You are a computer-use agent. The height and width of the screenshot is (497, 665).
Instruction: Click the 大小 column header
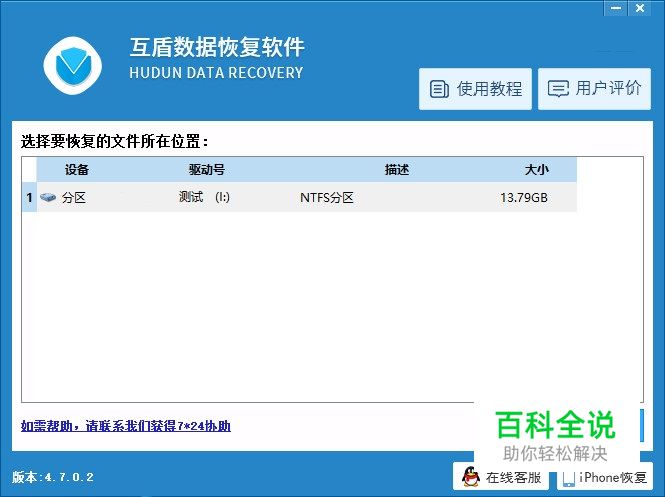pos(536,170)
